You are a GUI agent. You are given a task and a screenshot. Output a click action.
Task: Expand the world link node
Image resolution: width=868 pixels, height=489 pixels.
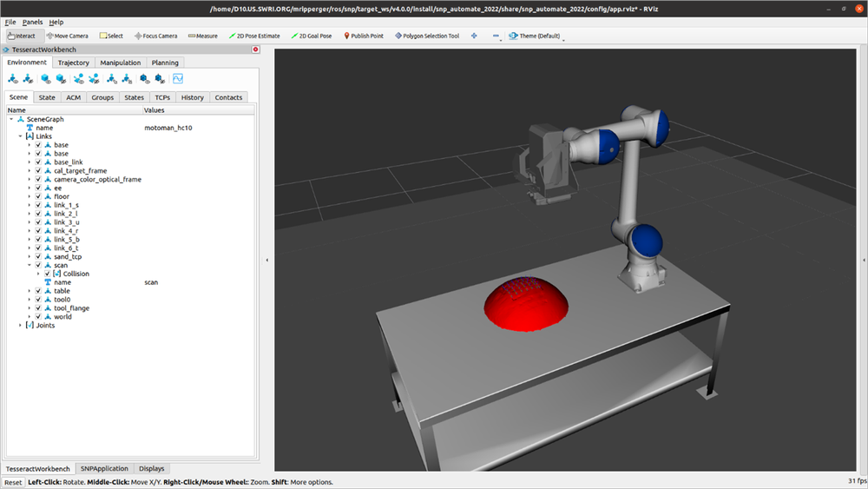(x=30, y=317)
